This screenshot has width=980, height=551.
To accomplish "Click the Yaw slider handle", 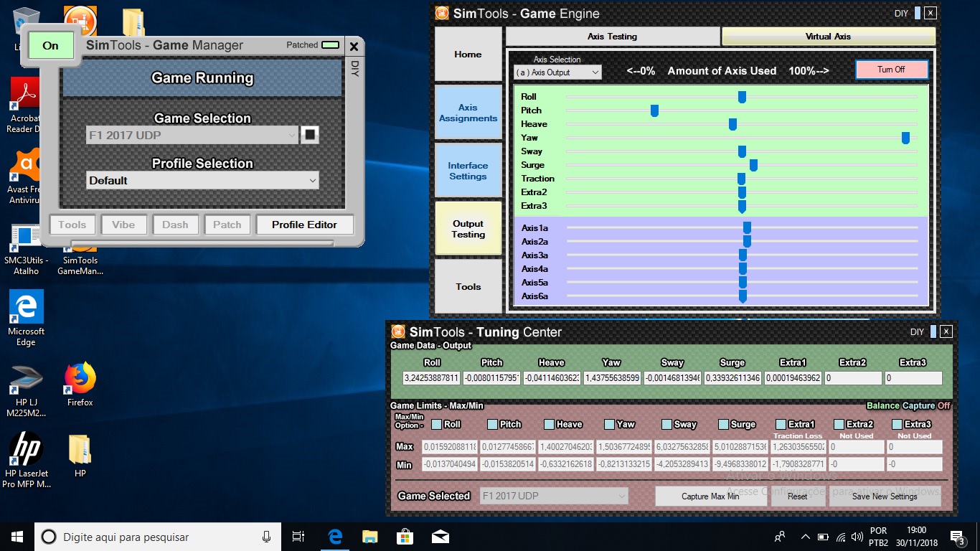I will click(905, 138).
